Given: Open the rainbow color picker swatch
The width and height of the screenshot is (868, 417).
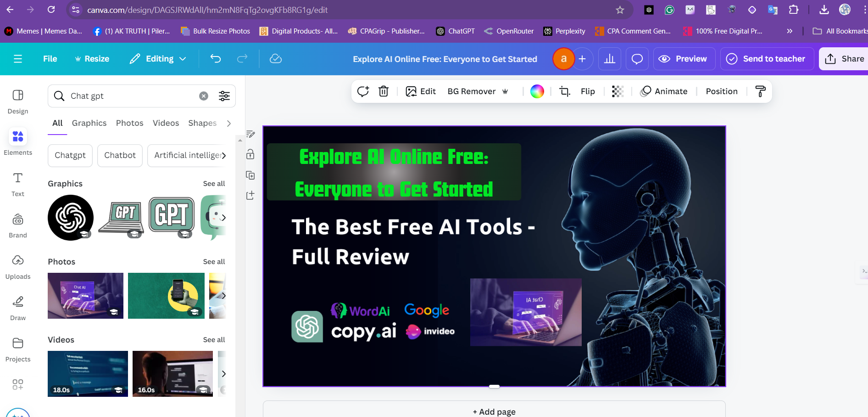Looking at the screenshot, I should (x=537, y=91).
